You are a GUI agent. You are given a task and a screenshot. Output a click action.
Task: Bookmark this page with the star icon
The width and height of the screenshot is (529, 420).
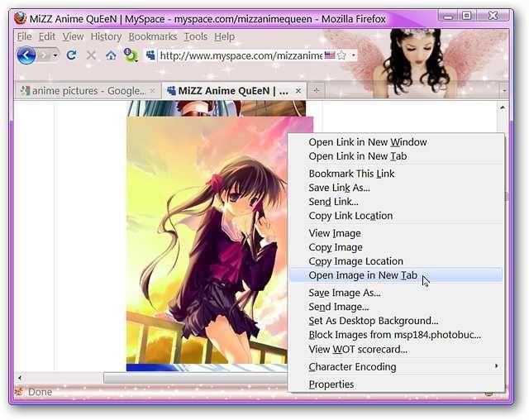tap(341, 55)
